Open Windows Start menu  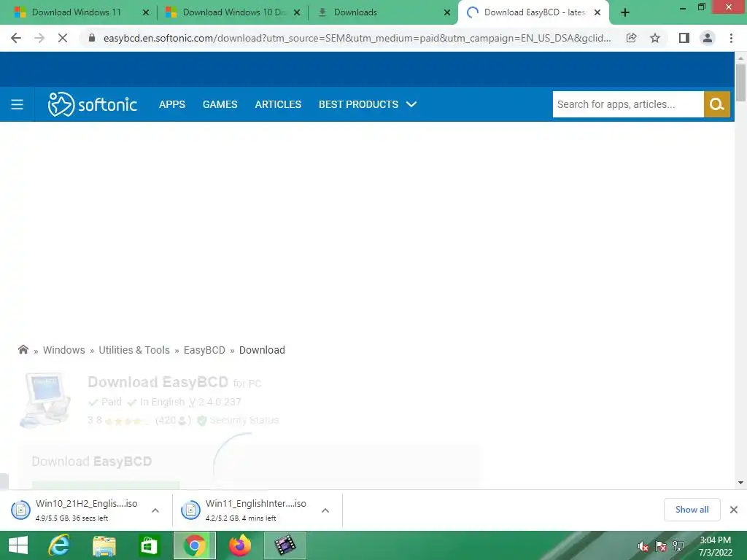18,545
